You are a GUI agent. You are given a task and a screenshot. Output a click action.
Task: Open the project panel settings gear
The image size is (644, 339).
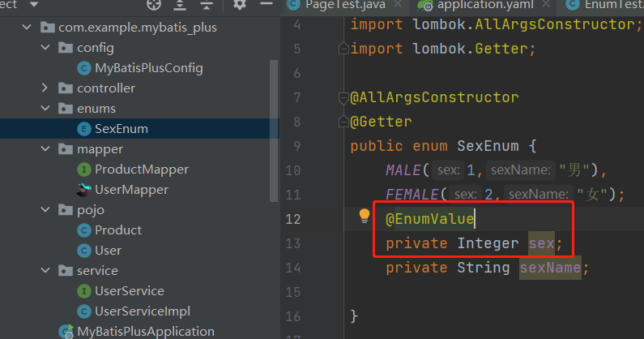pos(239,5)
